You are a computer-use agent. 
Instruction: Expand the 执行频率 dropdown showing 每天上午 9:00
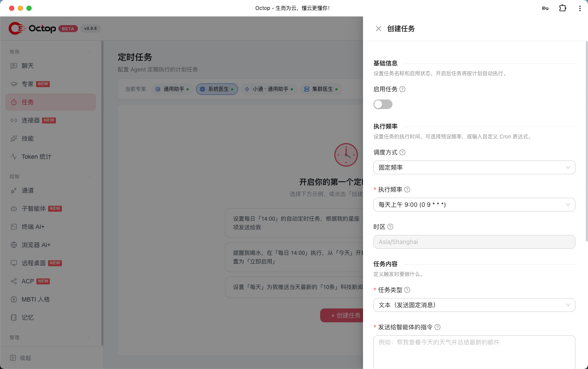coord(474,205)
